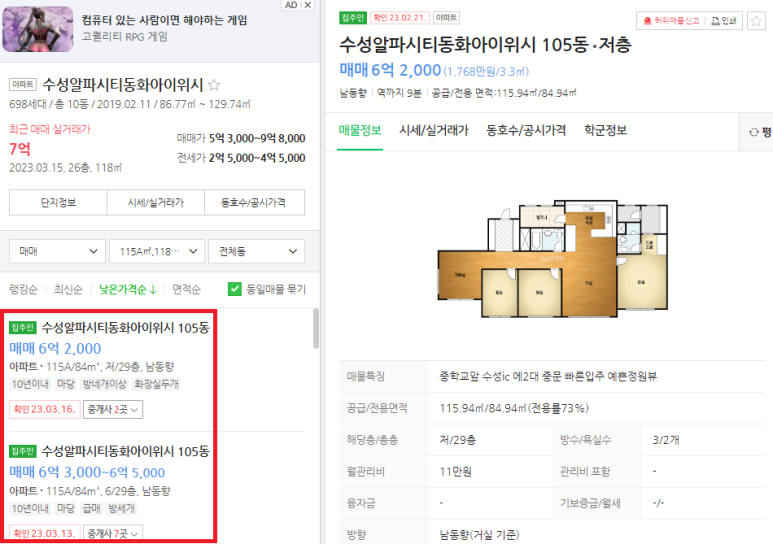This screenshot has width=773, height=544.
Task: Click the 허위매물신고 siren icon
Action: [x=648, y=21]
